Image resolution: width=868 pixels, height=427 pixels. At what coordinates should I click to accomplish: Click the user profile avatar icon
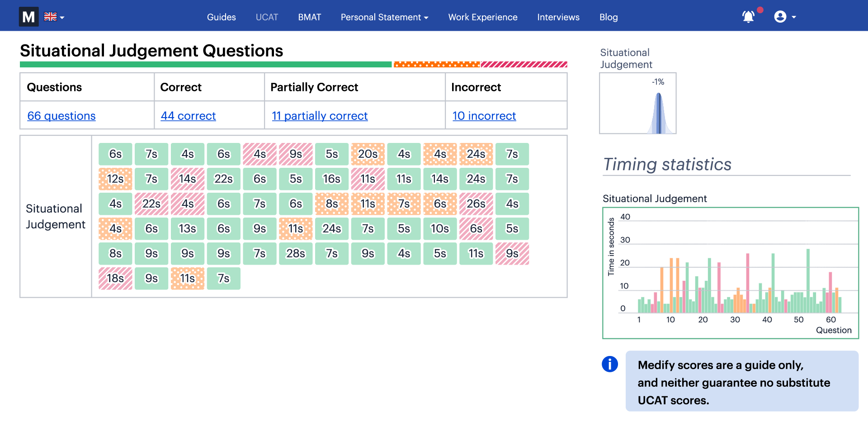click(781, 16)
